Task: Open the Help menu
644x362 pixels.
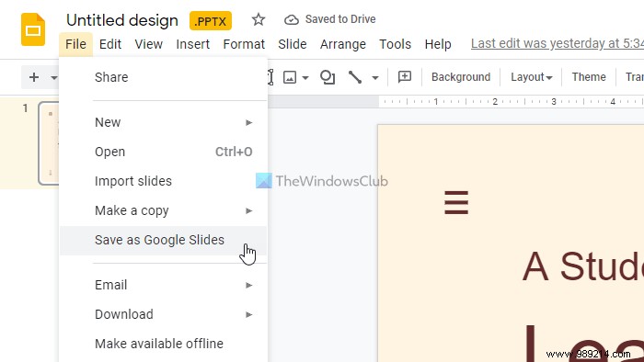Action: tap(438, 44)
